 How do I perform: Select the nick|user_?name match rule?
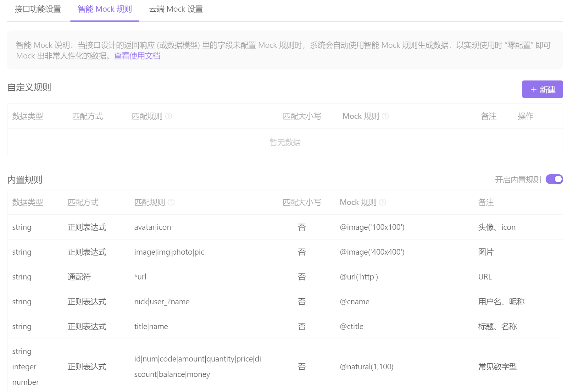point(162,301)
